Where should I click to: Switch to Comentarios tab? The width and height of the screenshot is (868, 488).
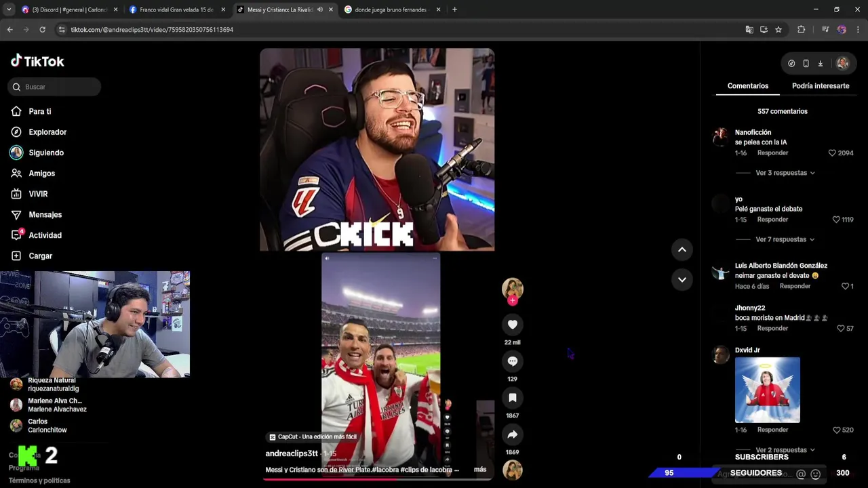click(x=748, y=86)
